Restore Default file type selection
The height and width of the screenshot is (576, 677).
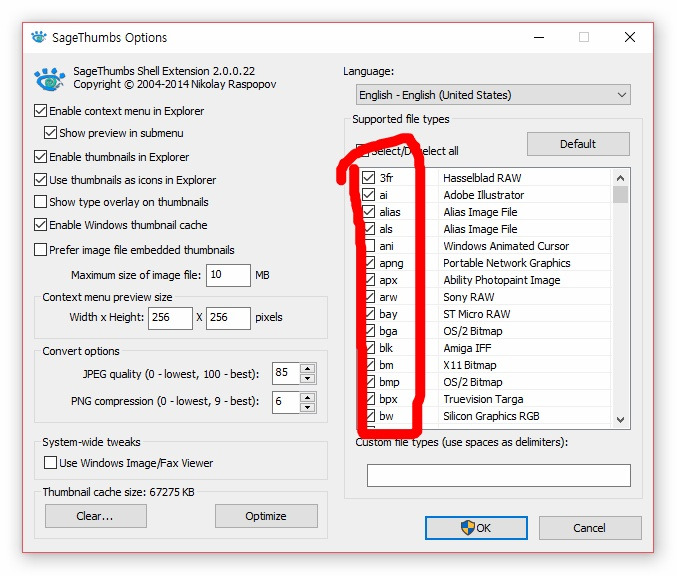coord(578,144)
